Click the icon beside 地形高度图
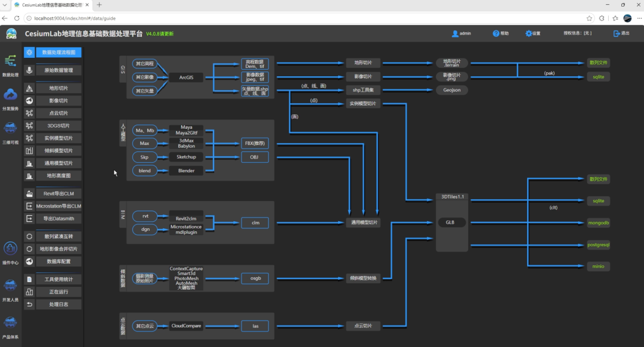 coord(29,176)
